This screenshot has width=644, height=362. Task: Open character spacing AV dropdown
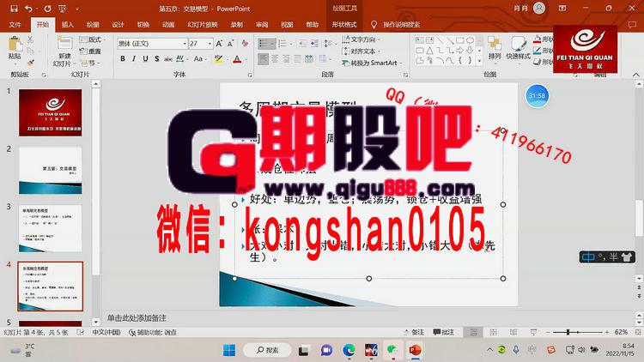point(181,59)
